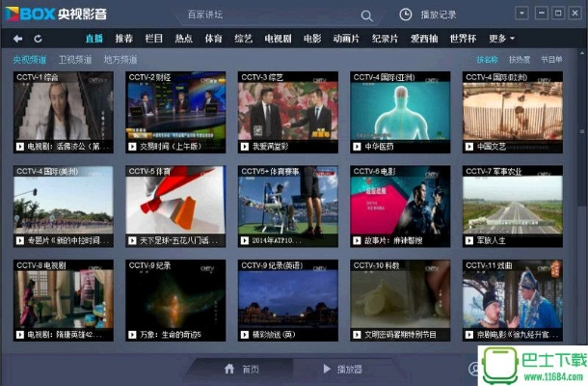Screen dimensions: 588x386
Task: Click the play icon under CCTV-6 电影
Action: point(357,240)
